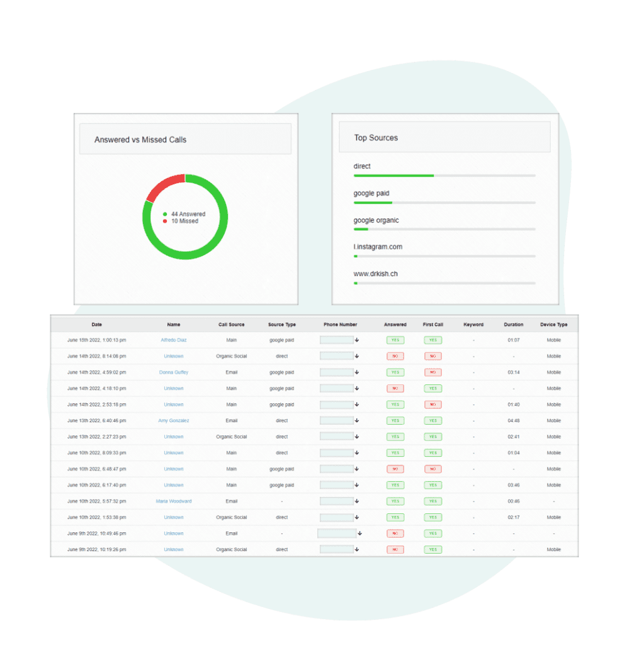
Task: Sort by the Call Source column header
Action: pyautogui.click(x=231, y=325)
